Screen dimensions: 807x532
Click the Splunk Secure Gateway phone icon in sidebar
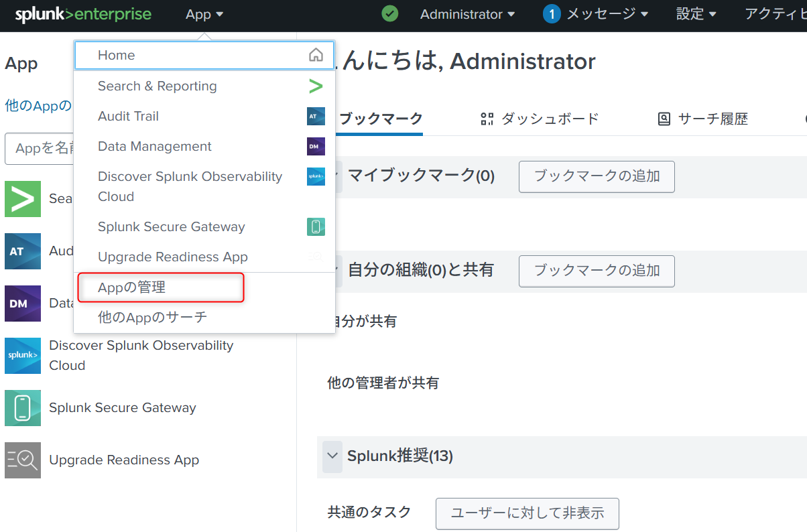23,408
